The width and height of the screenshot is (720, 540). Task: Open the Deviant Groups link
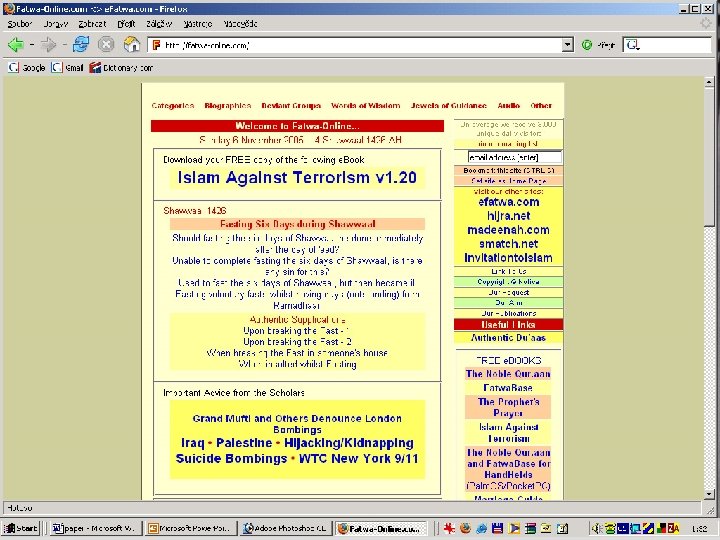291,106
